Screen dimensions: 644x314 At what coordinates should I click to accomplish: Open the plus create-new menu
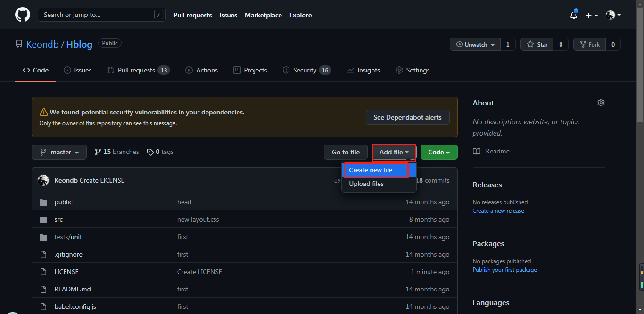point(592,15)
